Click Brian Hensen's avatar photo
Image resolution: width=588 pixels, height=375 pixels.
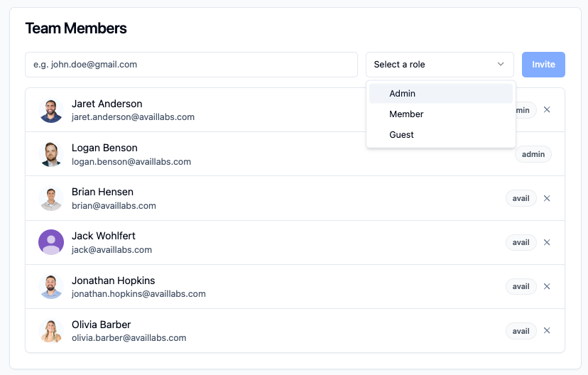(51, 198)
